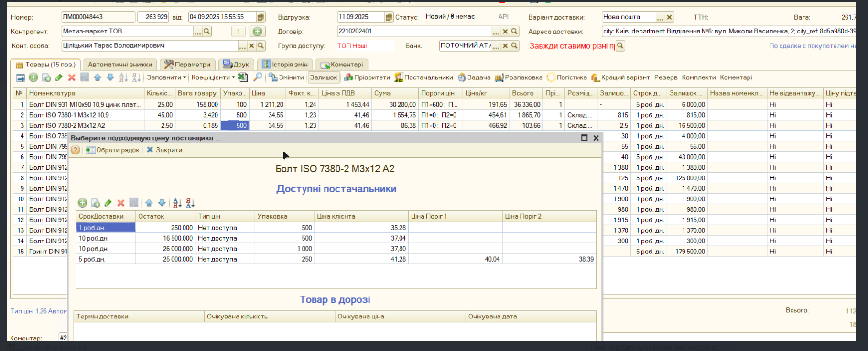Move goods row down arrow
Screen dimensions: 868x351
click(x=110, y=77)
